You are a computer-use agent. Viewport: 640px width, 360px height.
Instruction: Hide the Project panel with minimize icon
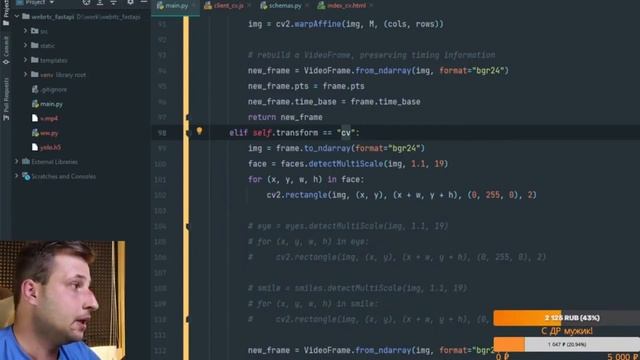pos(144,2)
